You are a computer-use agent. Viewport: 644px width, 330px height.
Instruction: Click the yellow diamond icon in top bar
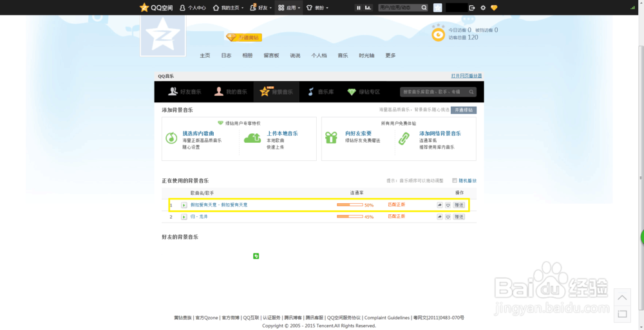pos(494,7)
